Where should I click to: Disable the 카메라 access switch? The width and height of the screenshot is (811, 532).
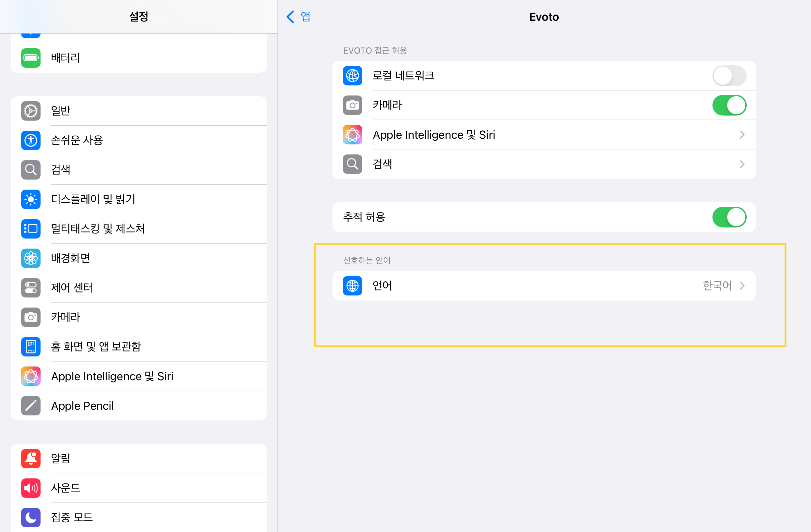729,105
